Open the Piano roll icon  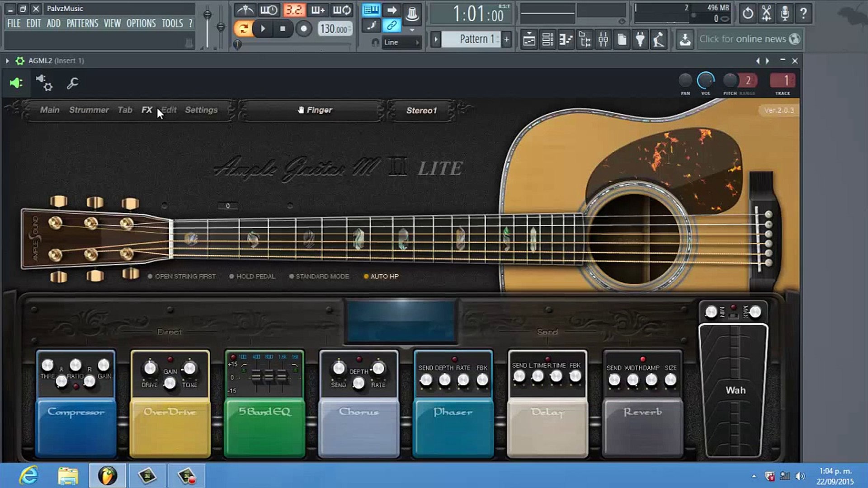[566, 40]
